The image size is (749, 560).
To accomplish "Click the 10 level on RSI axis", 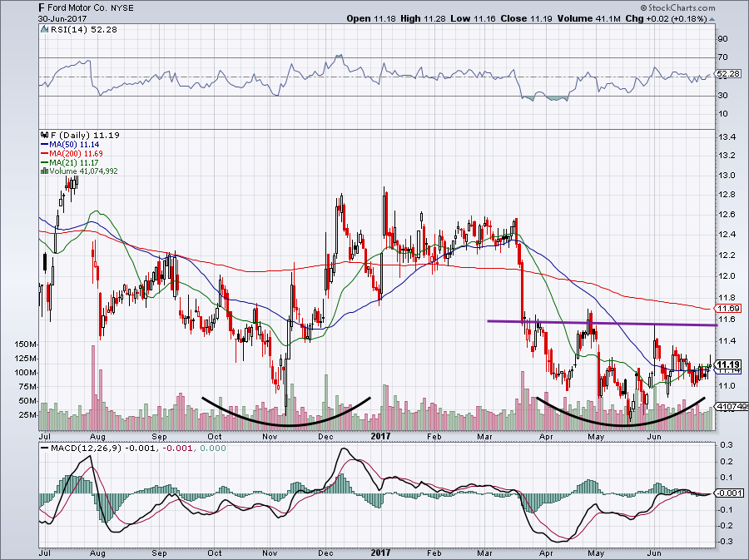I will 722,114.
